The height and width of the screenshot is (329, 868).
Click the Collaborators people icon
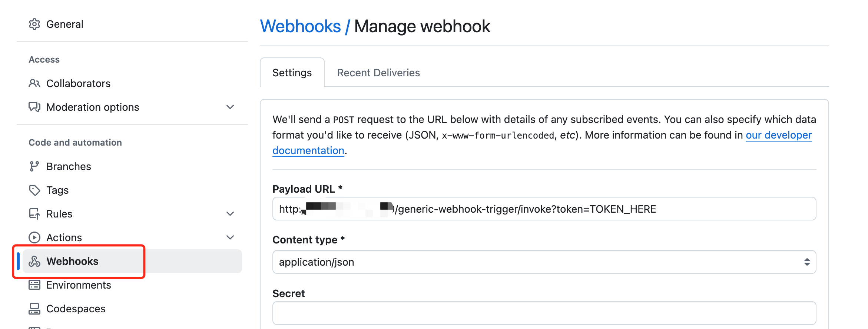tap(34, 83)
